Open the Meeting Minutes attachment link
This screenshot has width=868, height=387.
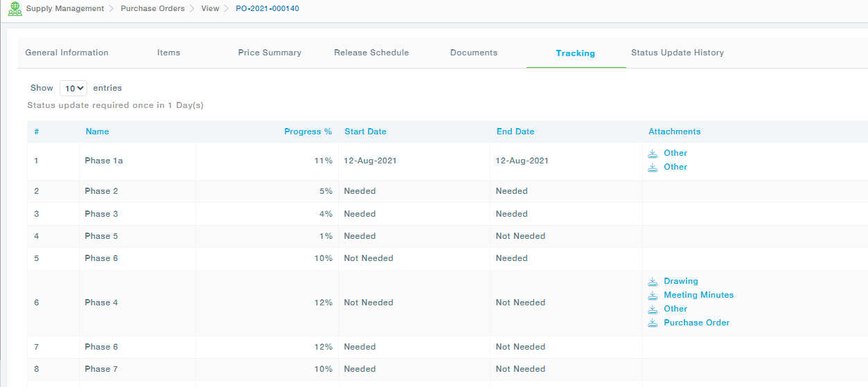coord(698,295)
